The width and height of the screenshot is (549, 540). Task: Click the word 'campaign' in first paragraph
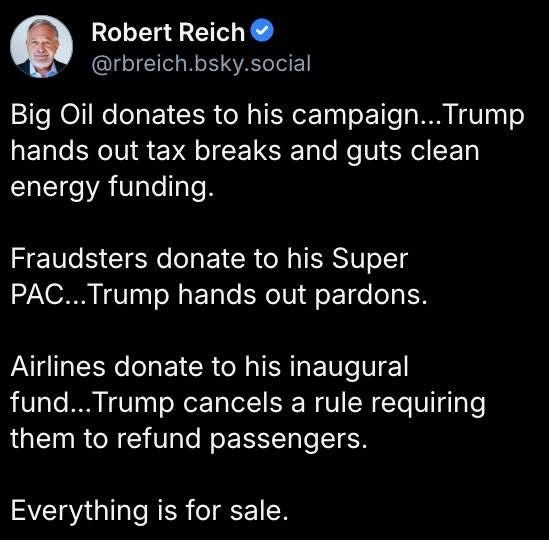pyautogui.click(x=357, y=117)
